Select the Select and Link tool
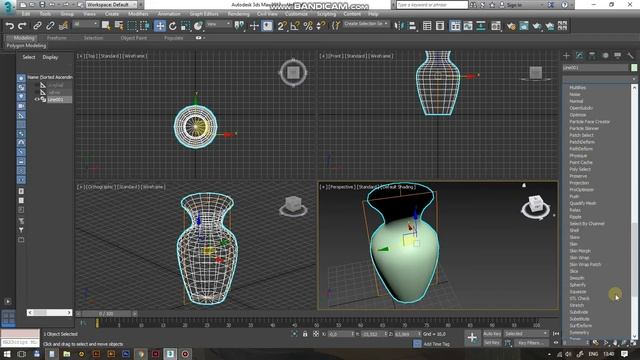The width and height of the screenshot is (640, 360). [x=37, y=26]
